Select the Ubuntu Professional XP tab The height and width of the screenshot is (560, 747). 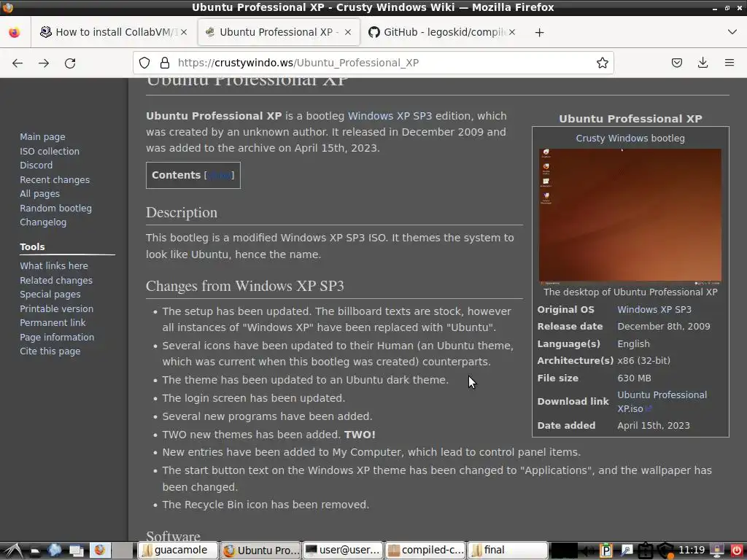pyautogui.click(x=278, y=32)
